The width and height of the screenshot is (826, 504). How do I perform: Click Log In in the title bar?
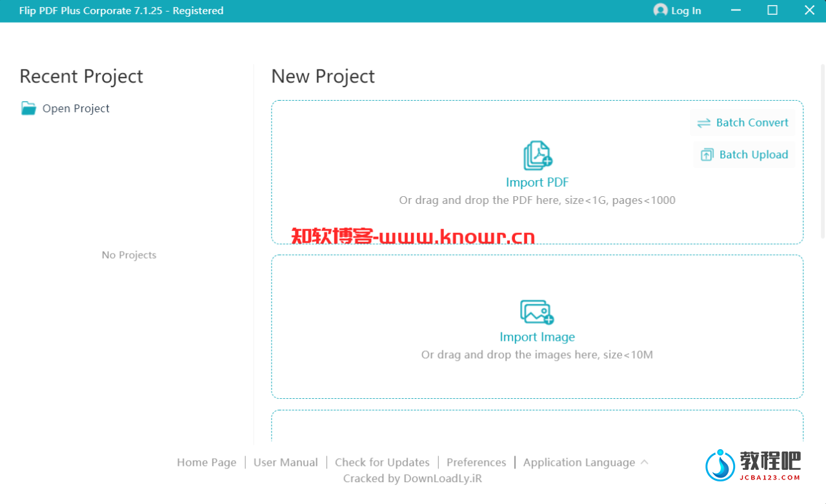click(677, 10)
